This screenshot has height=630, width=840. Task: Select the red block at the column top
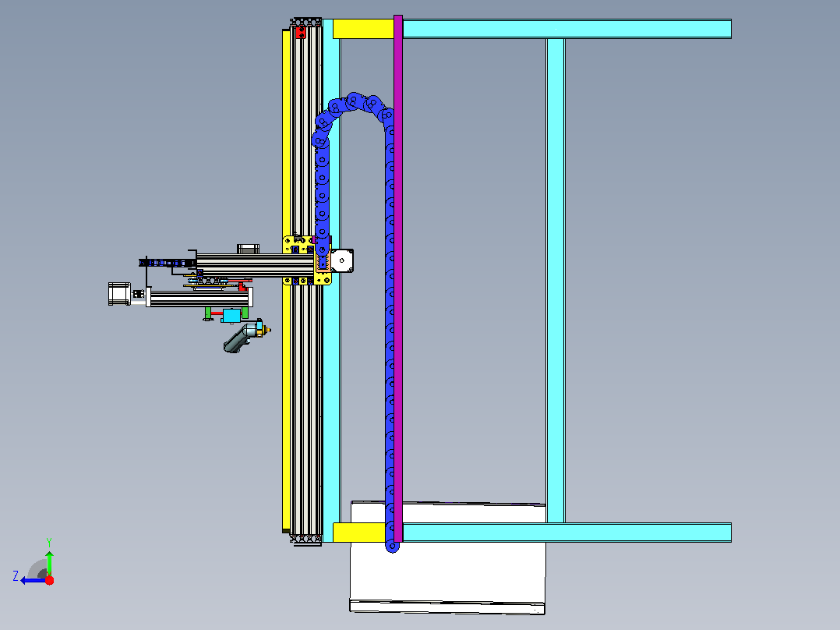301,33
